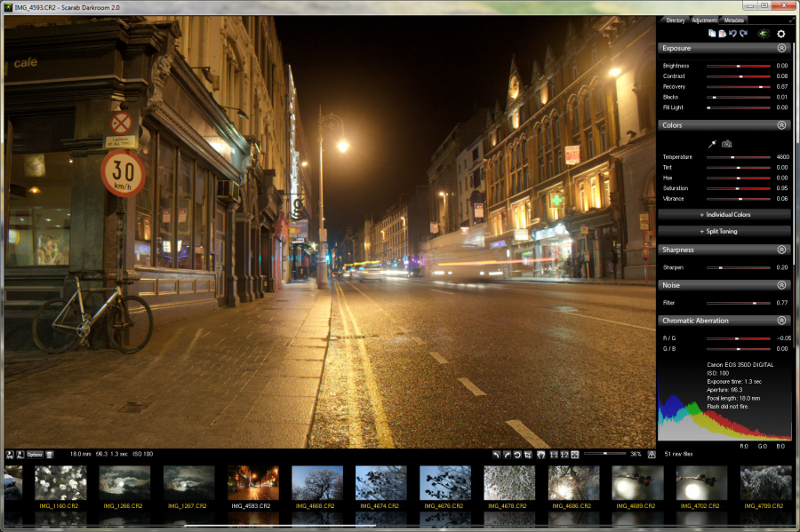Image resolution: width=800 pixels, height=532 pixels.
Task: Select thumbnail IMG_4668.CR2
Action: coord(316,484)
